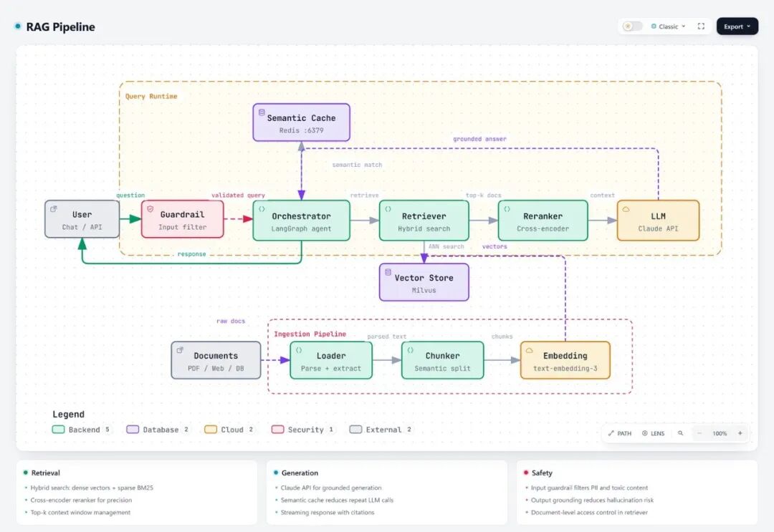
Task: Click the 'grounded answer' edge label
Action: click(479, 139)
